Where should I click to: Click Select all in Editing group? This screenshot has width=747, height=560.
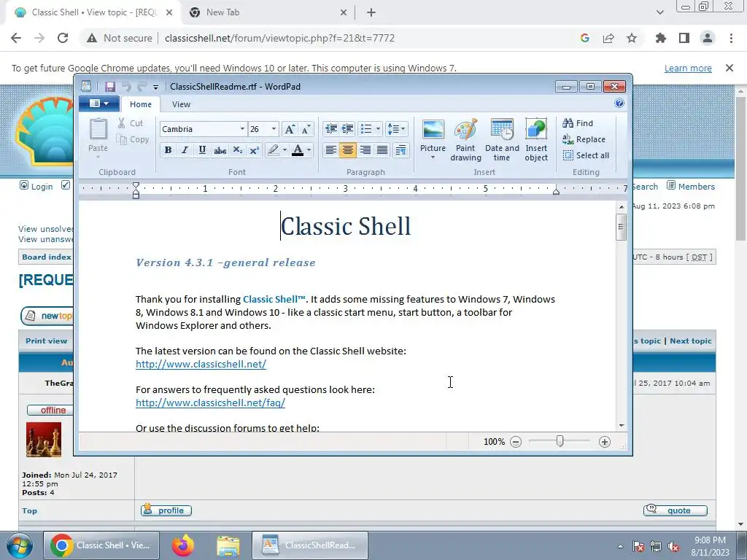point(586,155)
